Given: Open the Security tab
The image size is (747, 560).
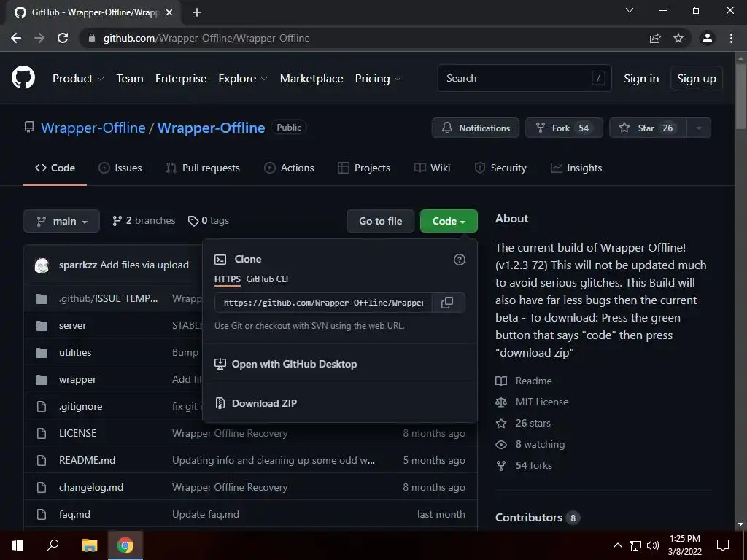Looking at the screenshot, I should [500, 168].
